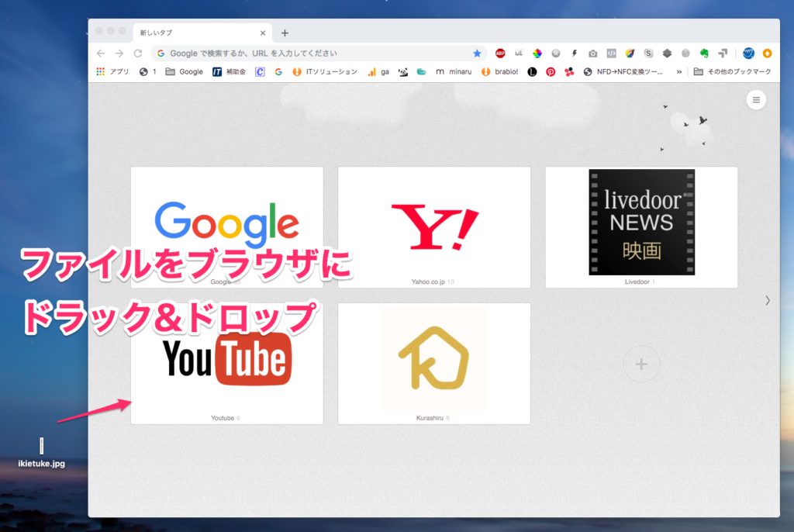Open the ML extension icon
Screen dimensions: 794x532
pos(519,54)
